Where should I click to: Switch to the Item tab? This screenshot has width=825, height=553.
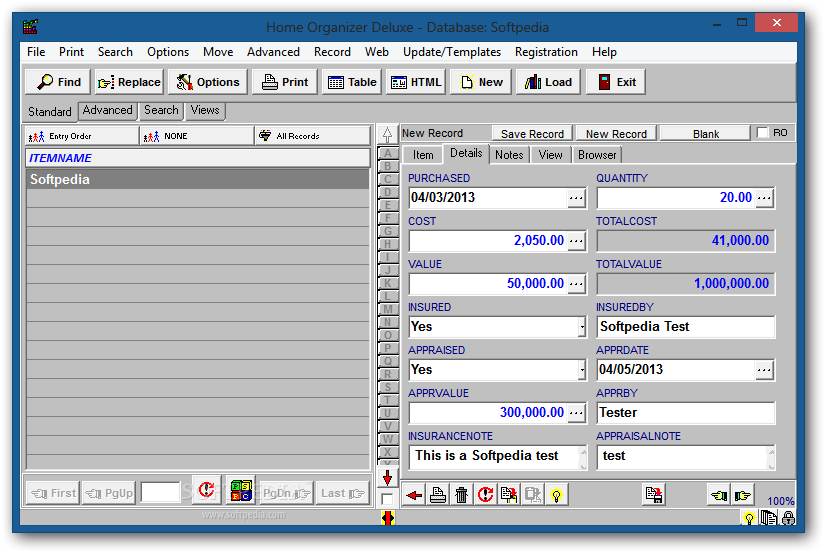[x=423, y=155]
